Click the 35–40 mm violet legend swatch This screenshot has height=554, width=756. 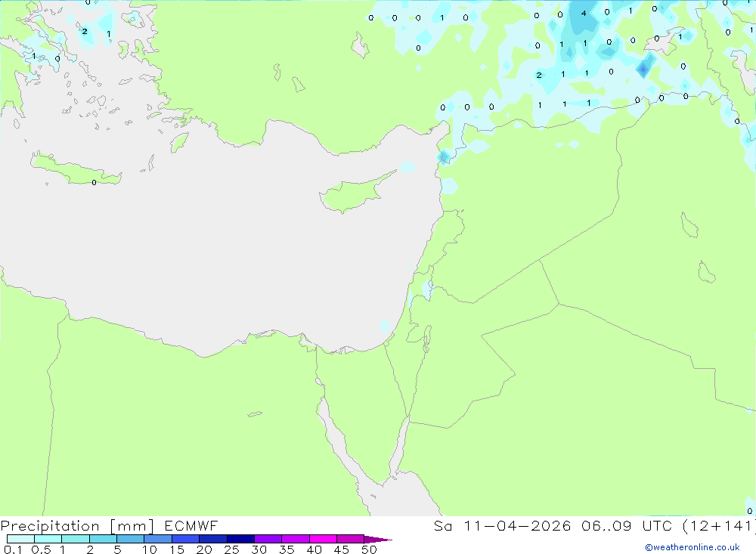point(295,539)
